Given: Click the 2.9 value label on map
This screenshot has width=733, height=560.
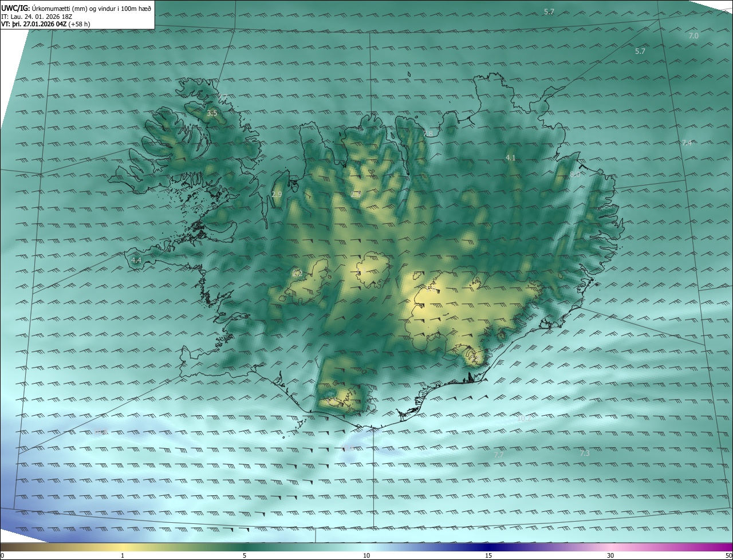Looking at the screenshot, I should [277, 195].
